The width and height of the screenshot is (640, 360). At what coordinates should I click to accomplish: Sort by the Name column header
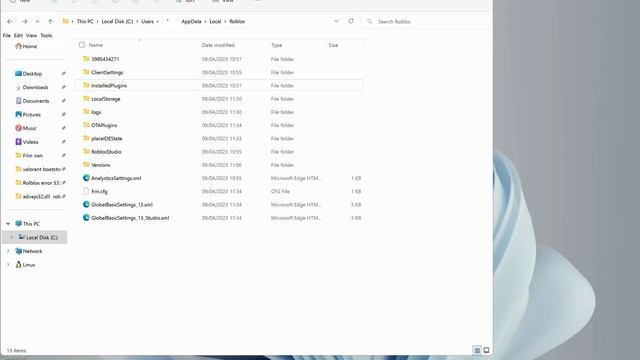click(x=96, y=45)
